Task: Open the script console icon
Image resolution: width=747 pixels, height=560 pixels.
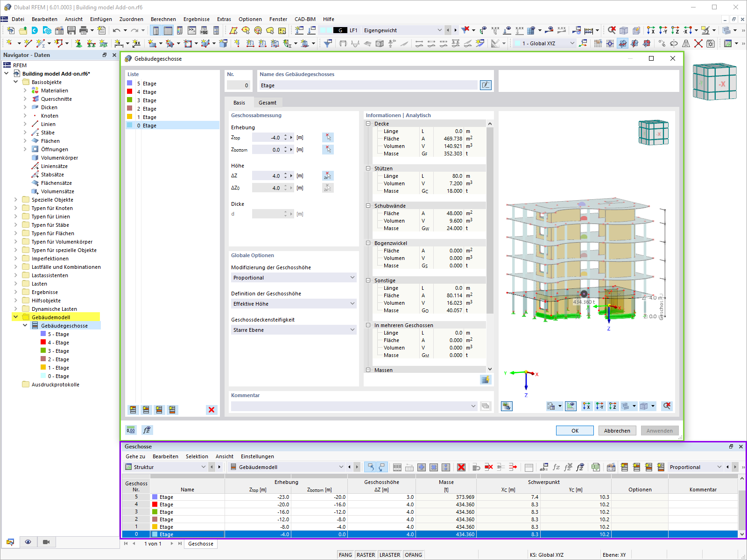Action: click(x=192, y=30)
